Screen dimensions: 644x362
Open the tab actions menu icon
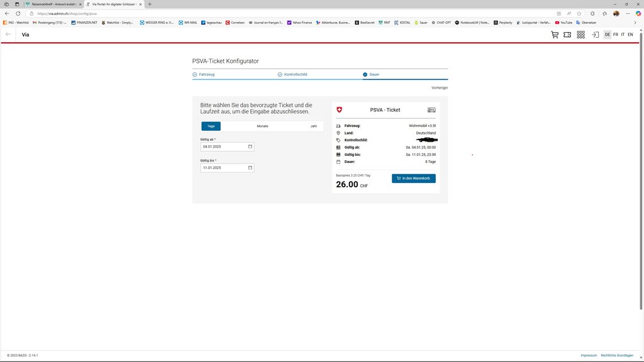[x=17, y=4]
